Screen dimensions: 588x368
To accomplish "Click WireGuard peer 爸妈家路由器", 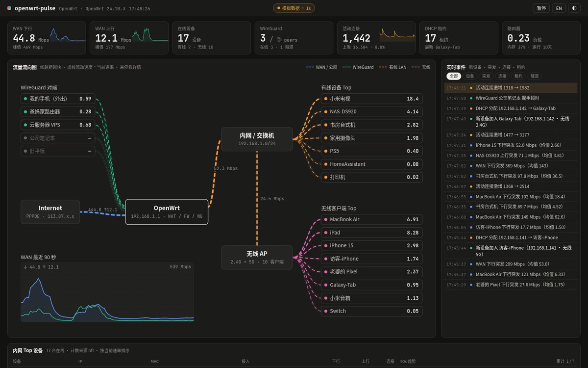I will click(x=58, y=112).
